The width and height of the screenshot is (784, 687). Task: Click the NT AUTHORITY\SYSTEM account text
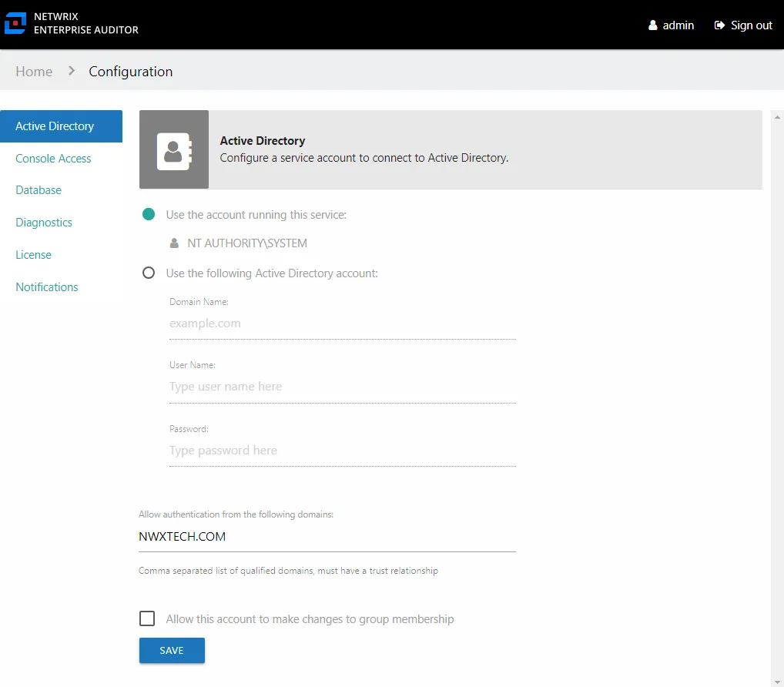(247, 243)
